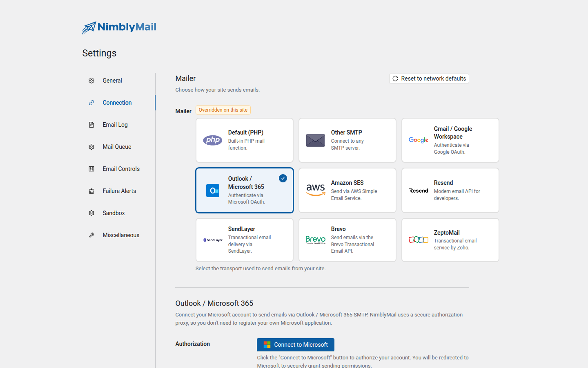
Task: Click the Mailer section heading
Action: [186, 79]
